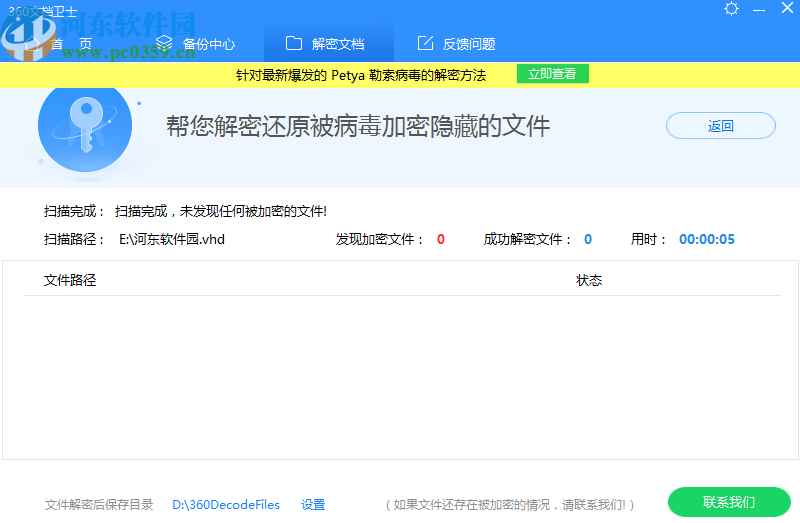Screen dimensions: 800x523
Task: Open the D:\360DecodeFiles save path link
Action: (226, 505)
